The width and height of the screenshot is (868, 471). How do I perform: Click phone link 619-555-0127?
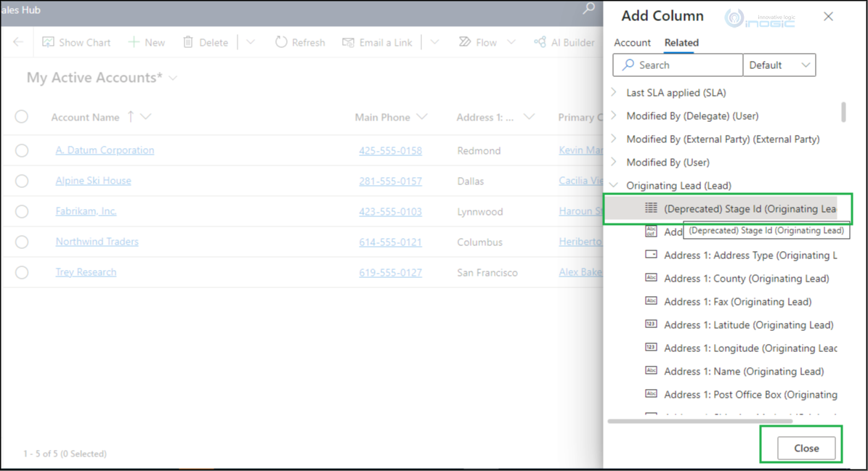(390, 272)
